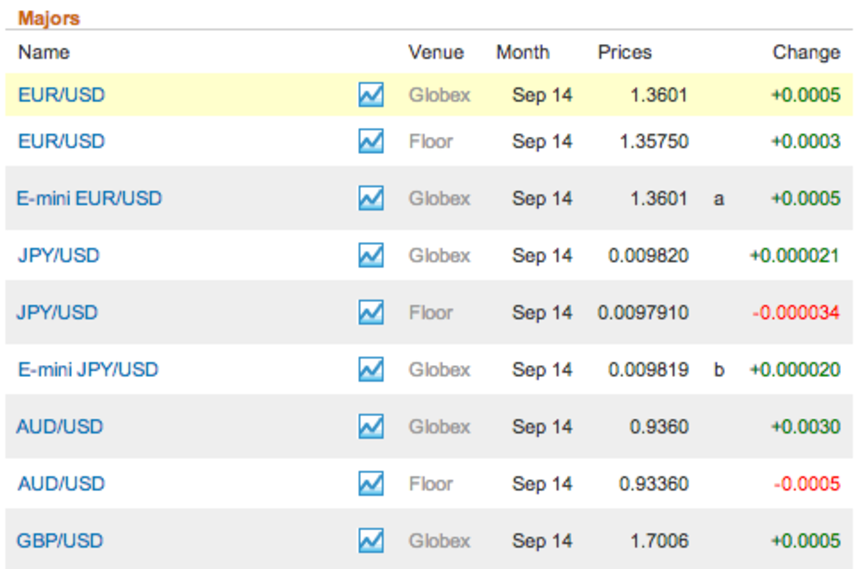Open the JPY/USD Floor contract link
The image size is (860, 569).
pyautogui.click(x=57, y=312)
